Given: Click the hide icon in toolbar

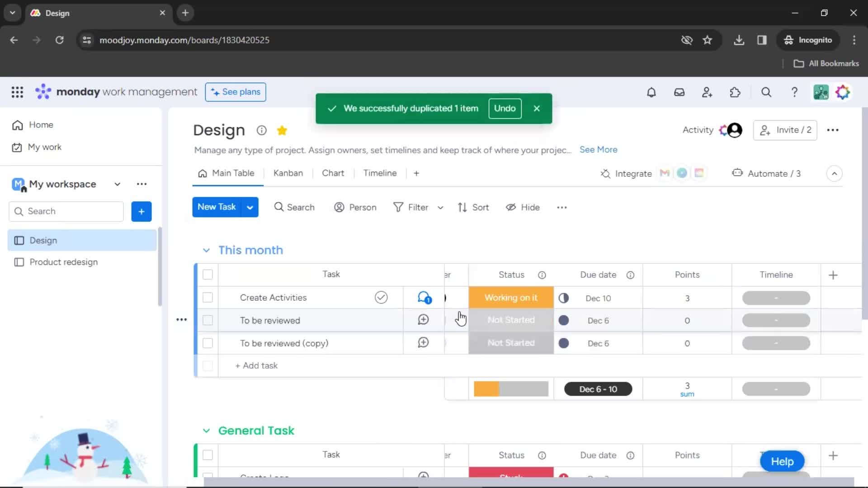Looking at the screenshot, I should pyautogui.click(x=510, y=207).
